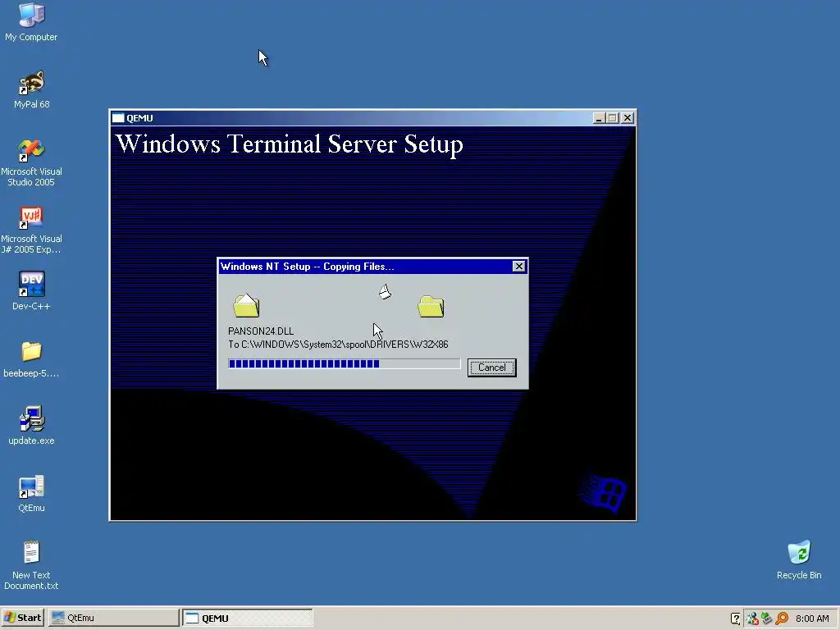Click the destination folder icon in Setup dialog
Viewport: 840px width, 630px height.
point(431,307)
